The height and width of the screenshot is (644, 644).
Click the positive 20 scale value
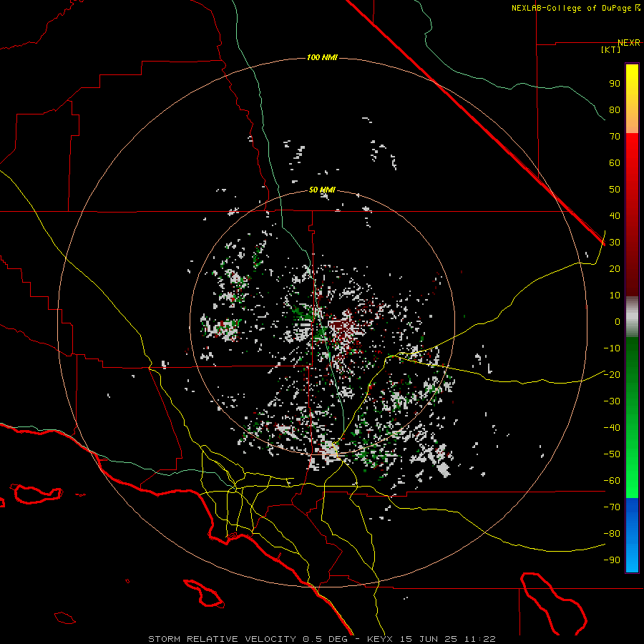point(615,269)
